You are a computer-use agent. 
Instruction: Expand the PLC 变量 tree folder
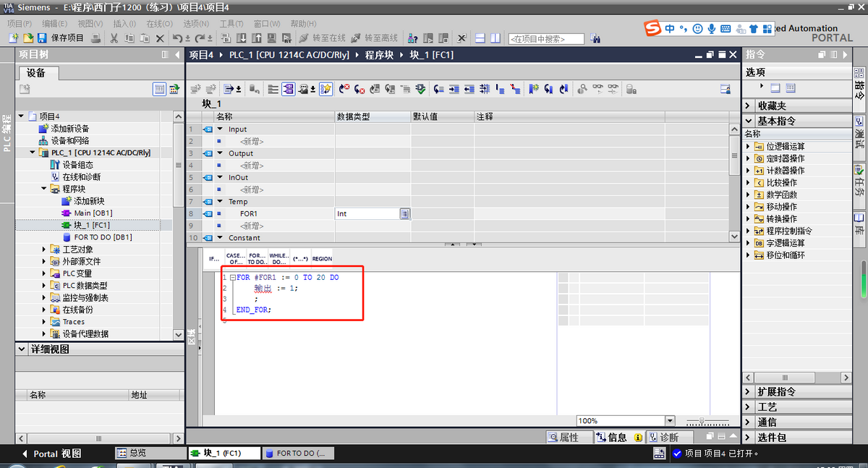(x=45, y=273)
